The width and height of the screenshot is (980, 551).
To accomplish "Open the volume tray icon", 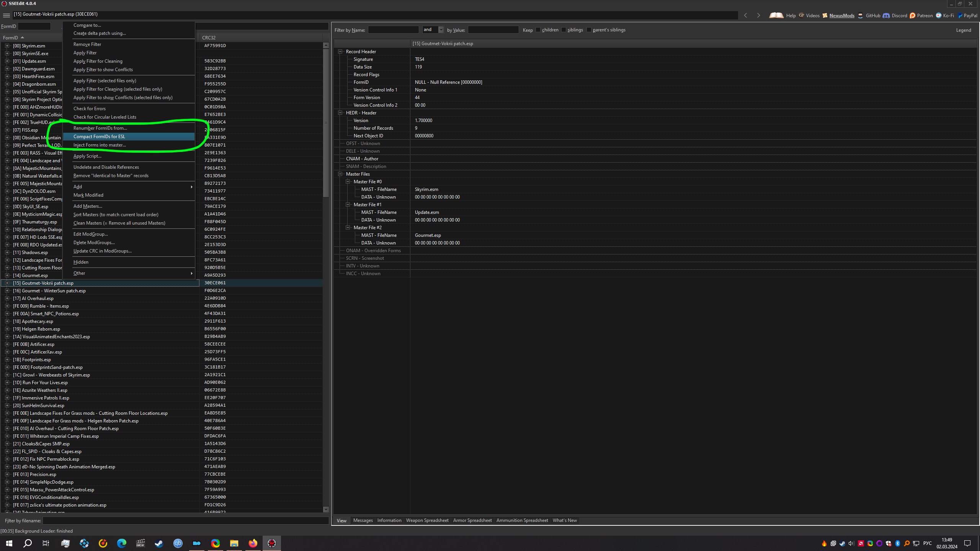I will pos(851,543).
